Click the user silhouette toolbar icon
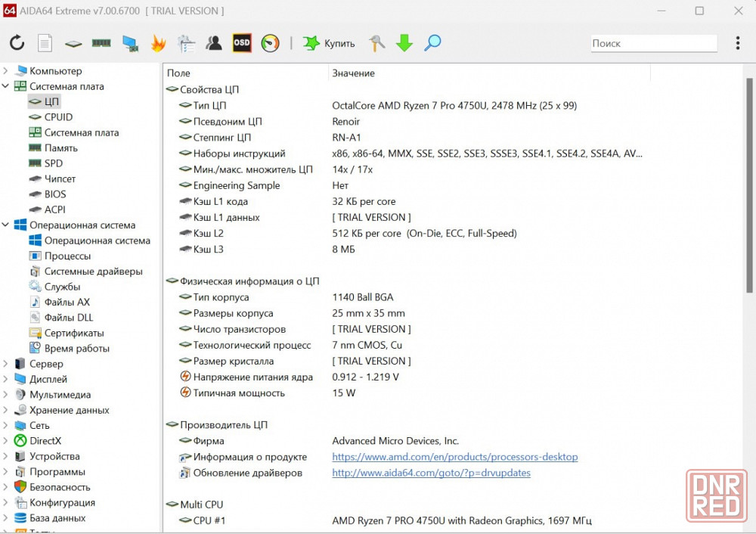 coord(214,43)
